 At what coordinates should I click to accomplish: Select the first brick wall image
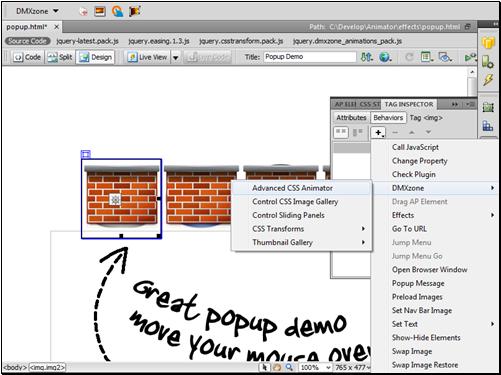tap(121, 199)
